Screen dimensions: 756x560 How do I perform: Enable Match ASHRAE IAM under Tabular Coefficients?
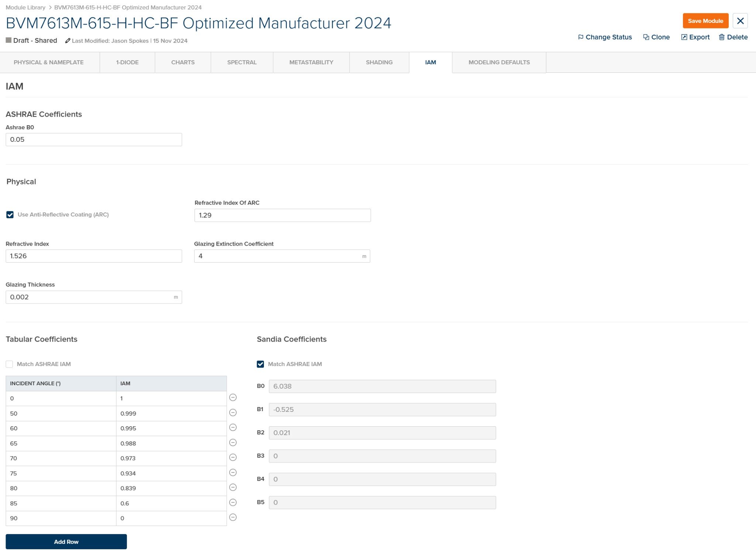(9, 364)
